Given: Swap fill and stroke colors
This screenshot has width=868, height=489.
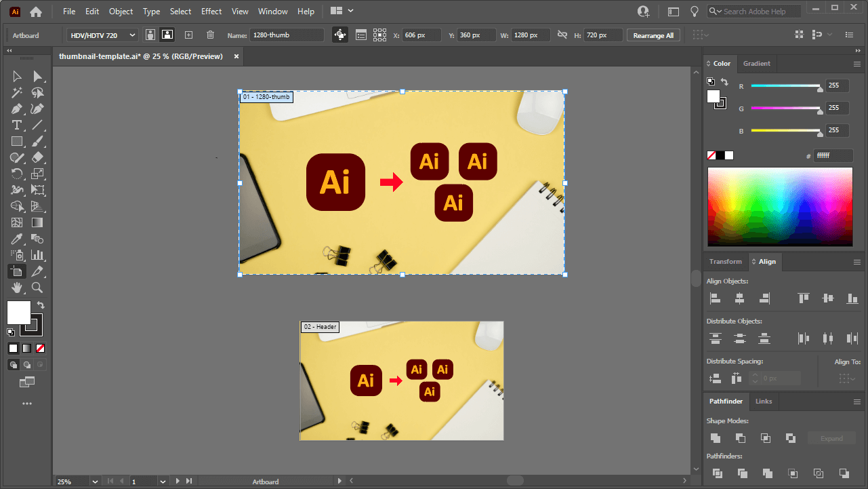Looking at the screenshot, I should [x=41, y=305].
